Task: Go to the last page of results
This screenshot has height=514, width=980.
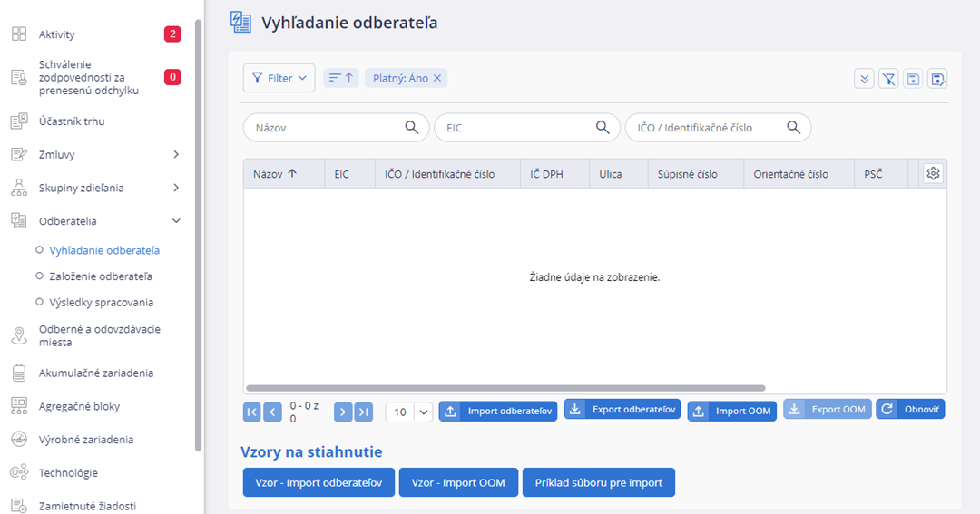Action: pyautogui.click(x=363, y=412)
